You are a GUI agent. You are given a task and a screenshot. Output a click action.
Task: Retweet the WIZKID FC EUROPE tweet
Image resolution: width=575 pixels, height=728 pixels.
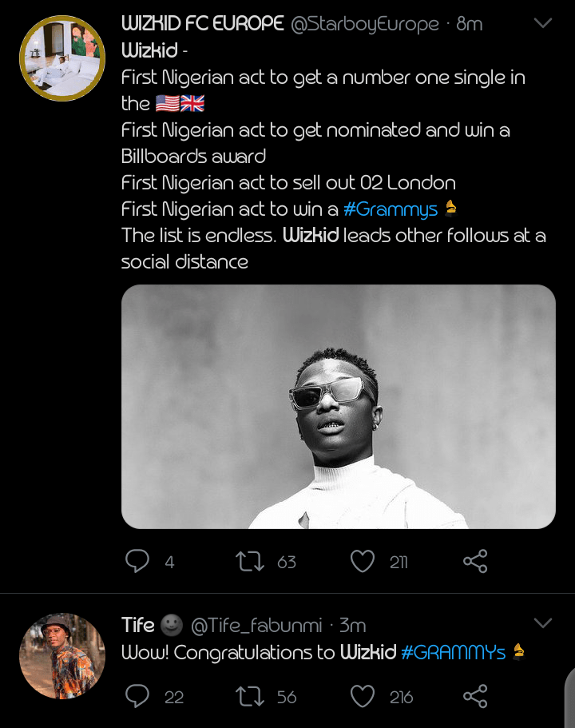(x=251, y=562)
